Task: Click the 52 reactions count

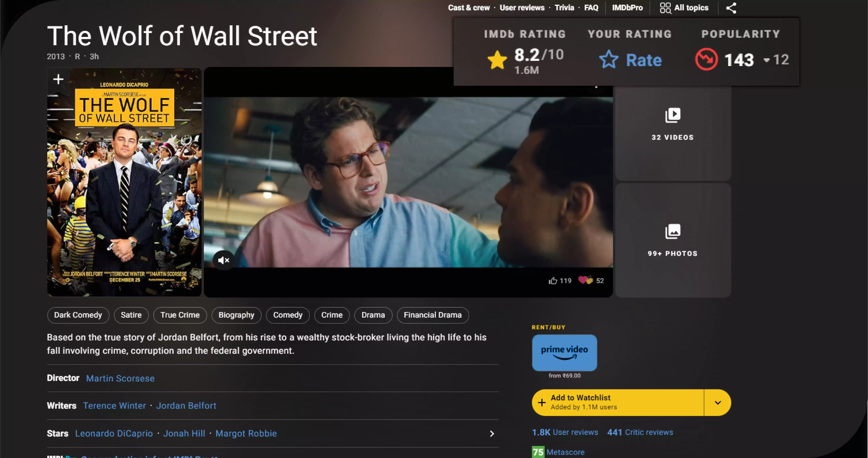Action: (600, 281)
